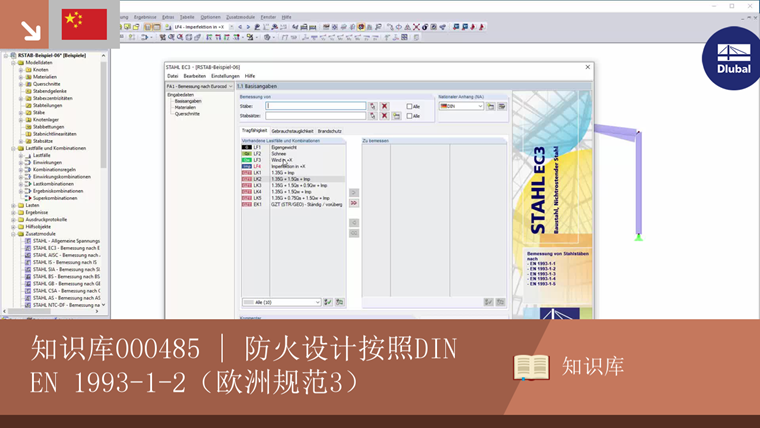Check the Alle box for Stäbe
Viewport: 760px width, 428px height.
coord(409,106)
